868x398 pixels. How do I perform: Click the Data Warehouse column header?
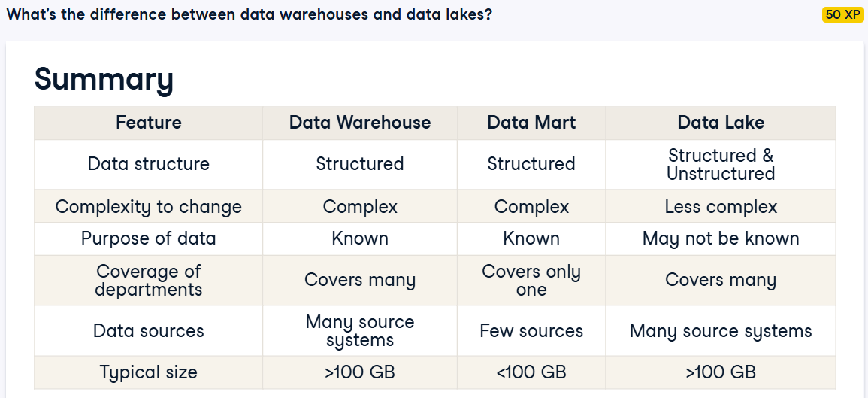click(x=360, y=123)
